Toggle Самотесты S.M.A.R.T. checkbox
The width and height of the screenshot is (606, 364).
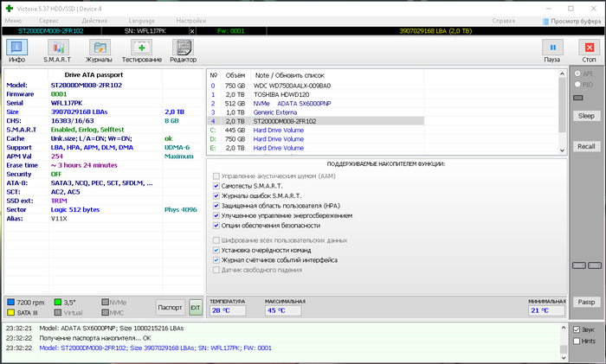[x=216, y=186]
